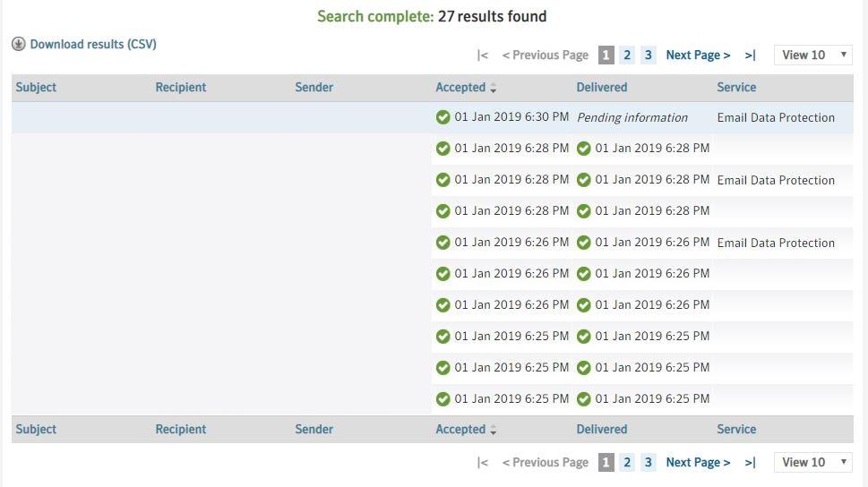The width and height of the screenshot is (868, 487).
Task: Open the top View 10 dropdown
Action: coord(812,56)
